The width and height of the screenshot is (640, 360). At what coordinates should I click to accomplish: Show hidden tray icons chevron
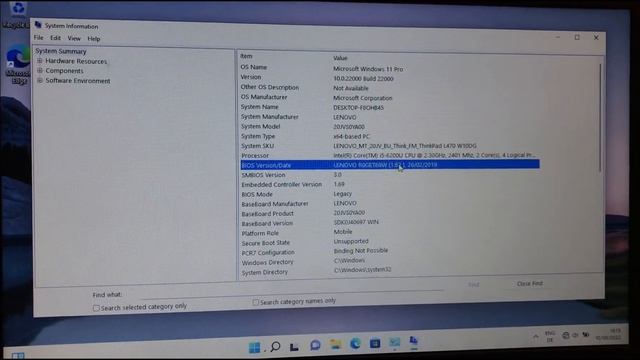536,337
